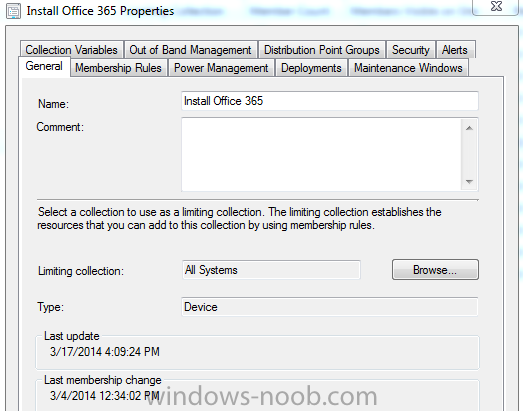Close the Install Office 365 Properties dialog
523x411 pixels.
click(x=496, y=7)
